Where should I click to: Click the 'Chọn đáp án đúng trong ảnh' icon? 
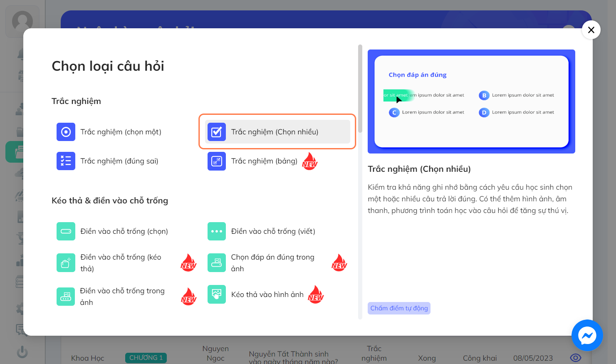(217, 263)
